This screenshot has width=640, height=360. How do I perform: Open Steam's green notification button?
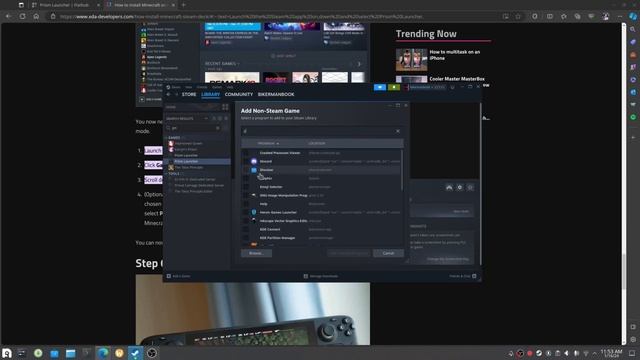point(394,87)
